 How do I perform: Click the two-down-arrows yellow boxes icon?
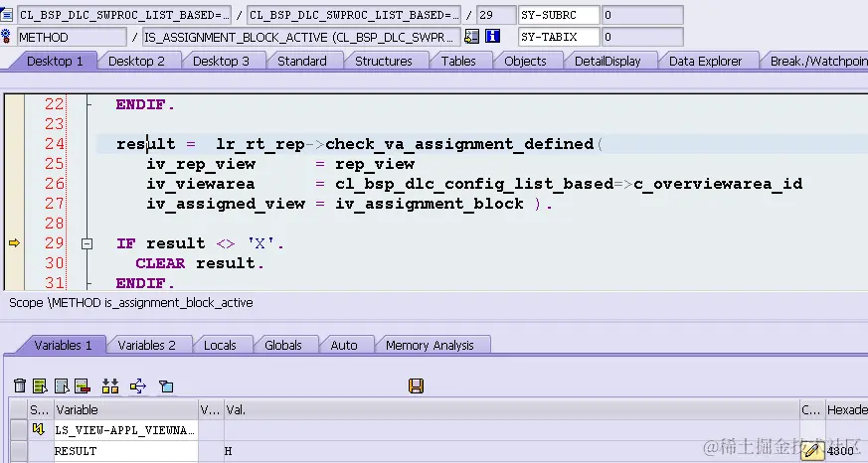[110, 386]
